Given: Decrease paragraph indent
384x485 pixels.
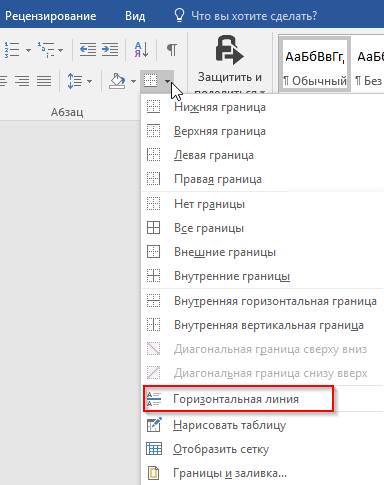Looking at the screenshot, I should tap(88, 50).
